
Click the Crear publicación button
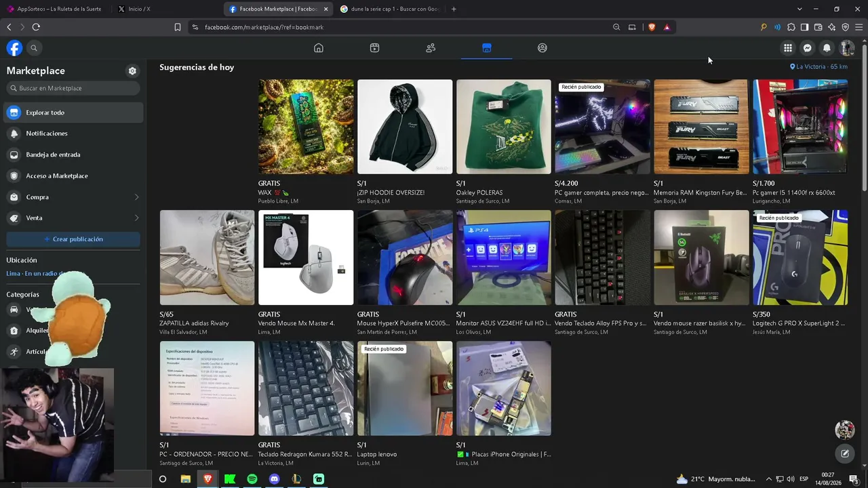pyautogui.click(x=73, y=239)
